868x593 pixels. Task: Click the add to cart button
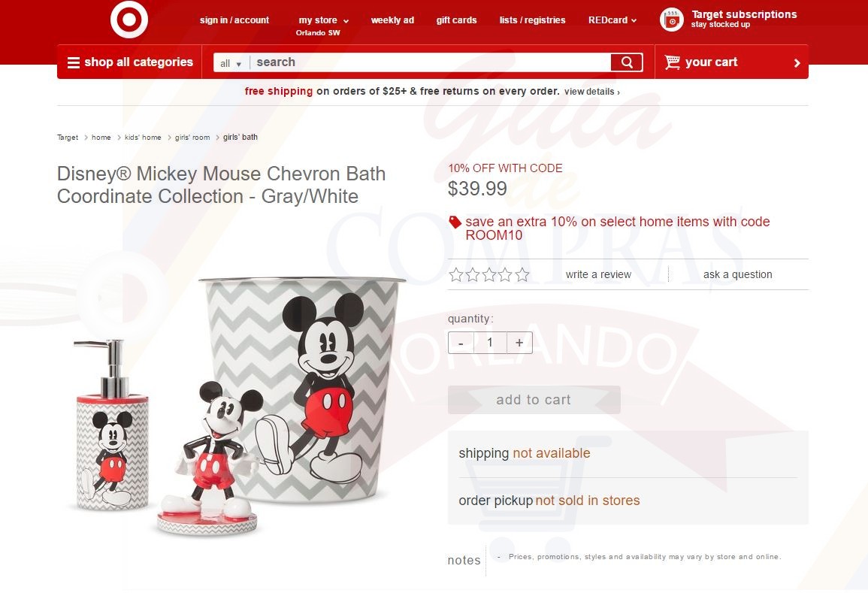tap(534, 400)
